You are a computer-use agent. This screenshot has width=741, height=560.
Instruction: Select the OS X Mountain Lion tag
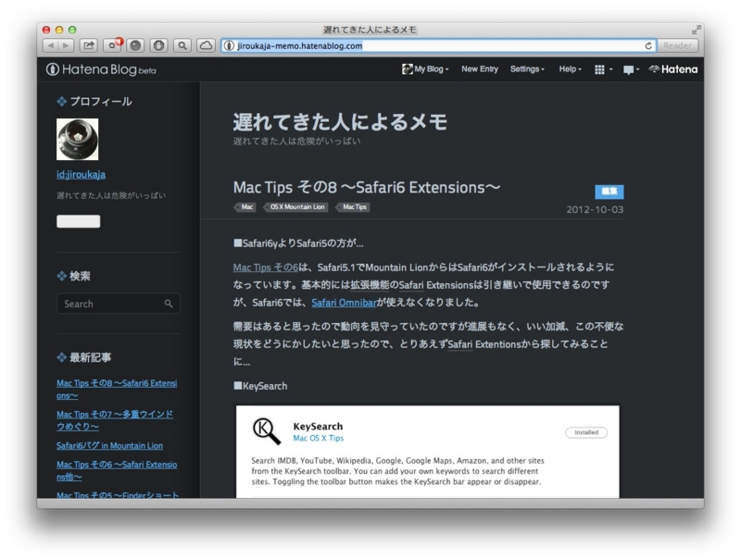pyautogui.click(x=295, y=206)
